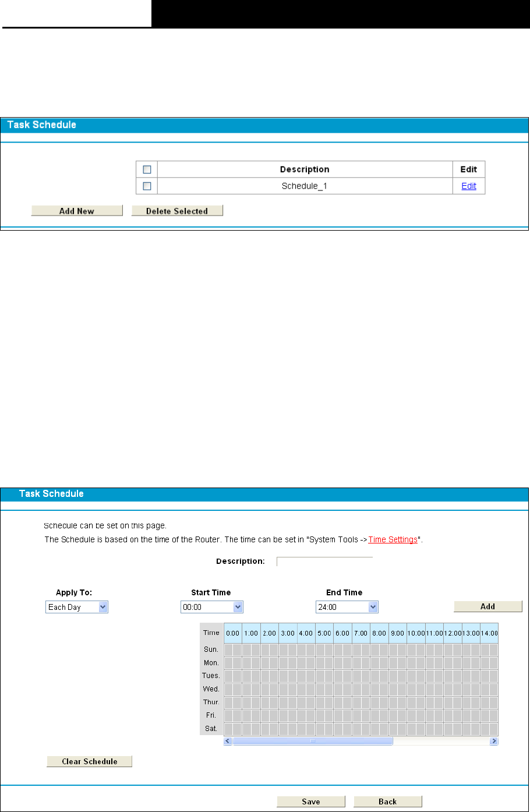
Task: Select Schedule_1 description cell
Action: [305, 186]
